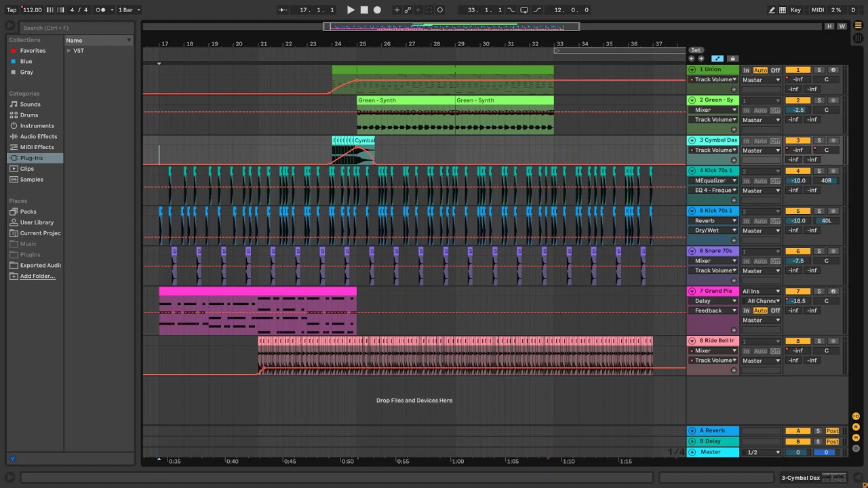868x488 pixels.
Task: Open the MIDI map mode
Action: click(x=818, y=10)
